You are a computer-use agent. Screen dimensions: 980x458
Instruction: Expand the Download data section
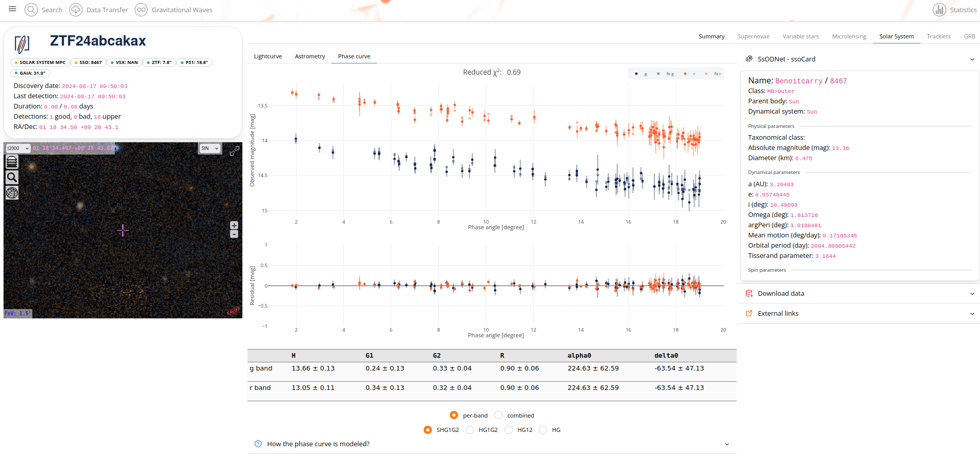coord(859,293)
